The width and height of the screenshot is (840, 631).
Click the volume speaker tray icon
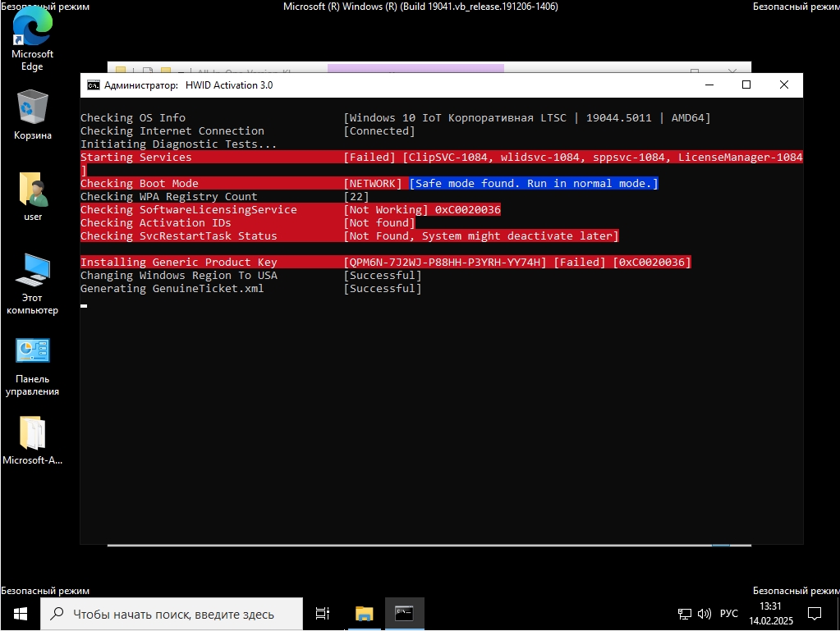pyautogui.click(x=704, y=614)
